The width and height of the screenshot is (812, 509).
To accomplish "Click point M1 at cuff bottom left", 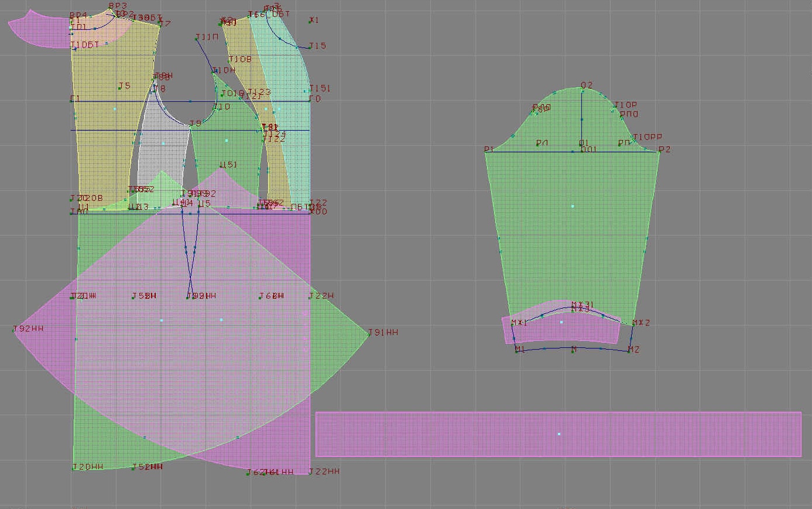I will [x=516, y=350].
